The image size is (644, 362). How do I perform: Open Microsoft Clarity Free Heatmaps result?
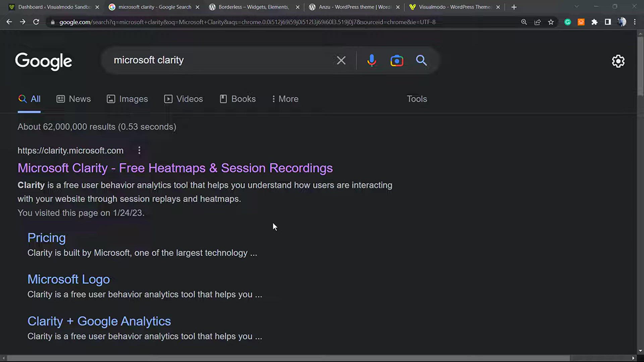(x=175, y=168)
